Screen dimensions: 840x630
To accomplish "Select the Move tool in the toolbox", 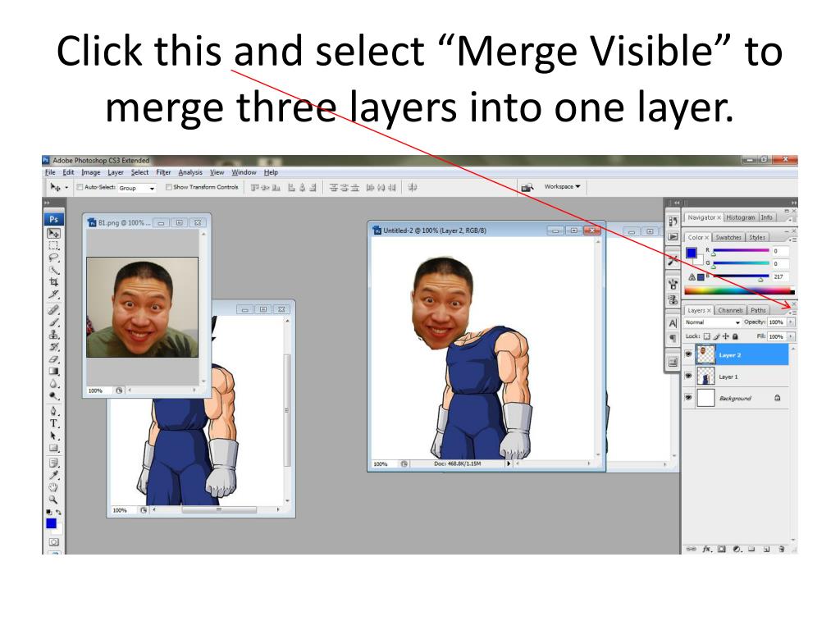I will (53, 234).
